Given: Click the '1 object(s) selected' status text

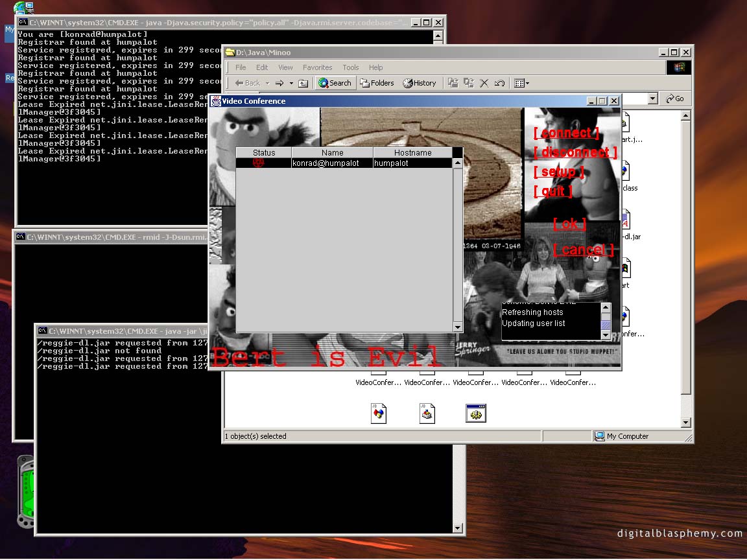Looking at the screenshot, I should tap(255, 436).
